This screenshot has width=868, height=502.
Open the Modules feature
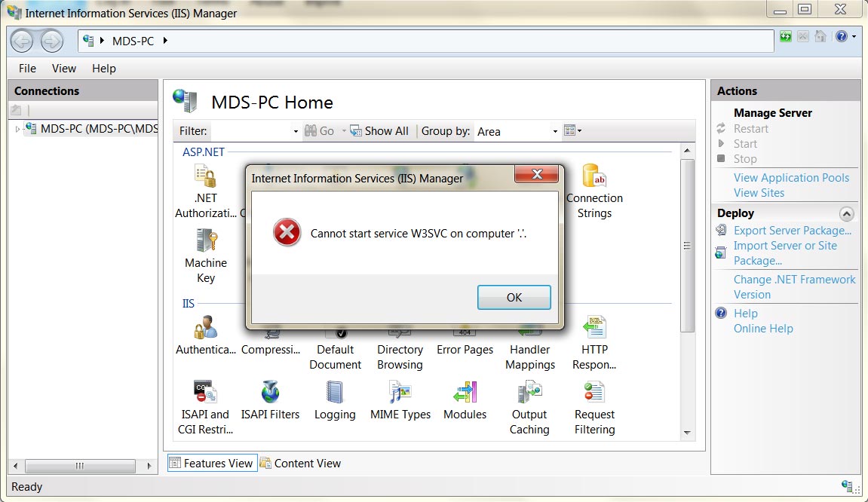pyautogui.click(x=465, y=399)
